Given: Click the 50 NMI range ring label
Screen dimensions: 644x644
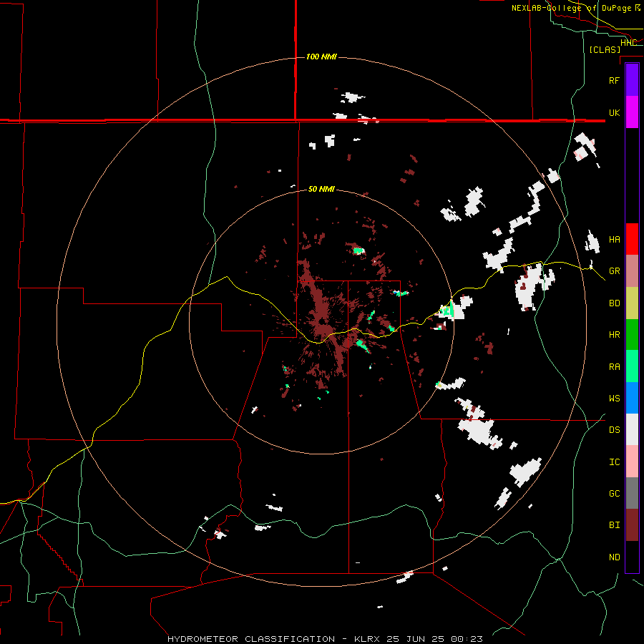Looking at the screenshot, I should tap(321, 189).
